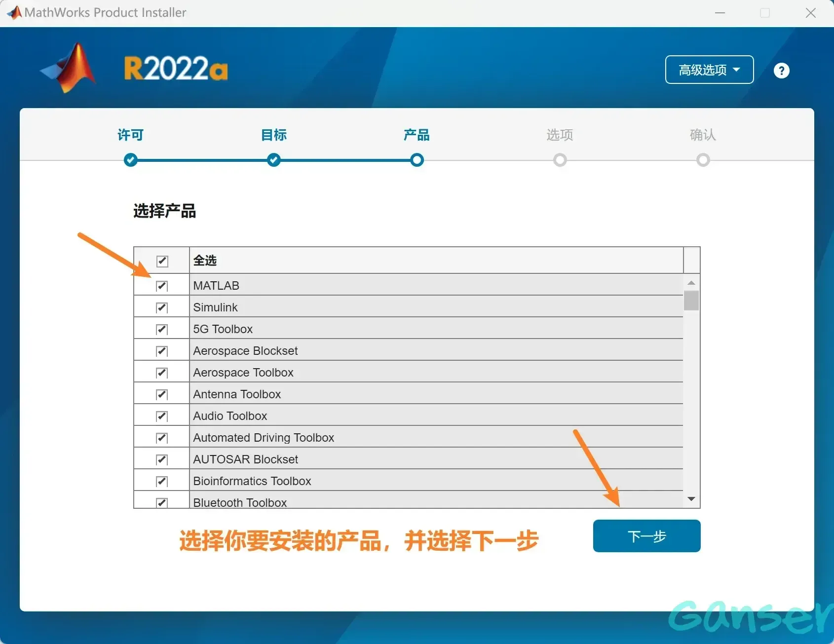Screen dimensions: 834x644
Task: Click the 许可 step circle indicator
Action: click(131, 160)
